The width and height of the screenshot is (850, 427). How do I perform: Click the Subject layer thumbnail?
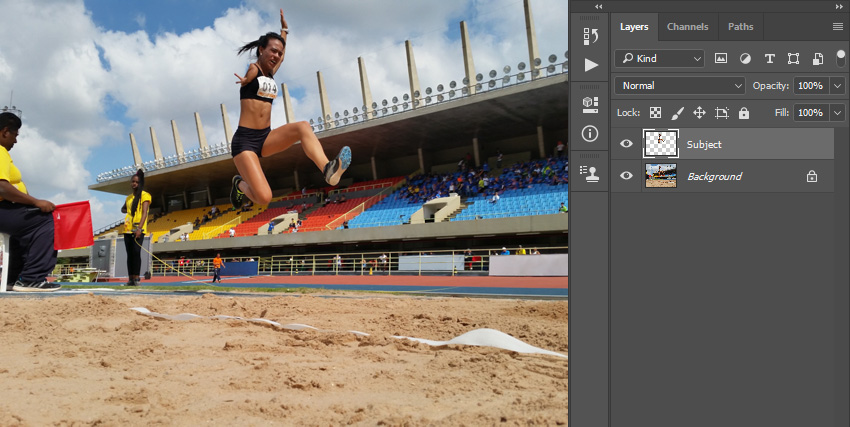click(x=660, y=144)
